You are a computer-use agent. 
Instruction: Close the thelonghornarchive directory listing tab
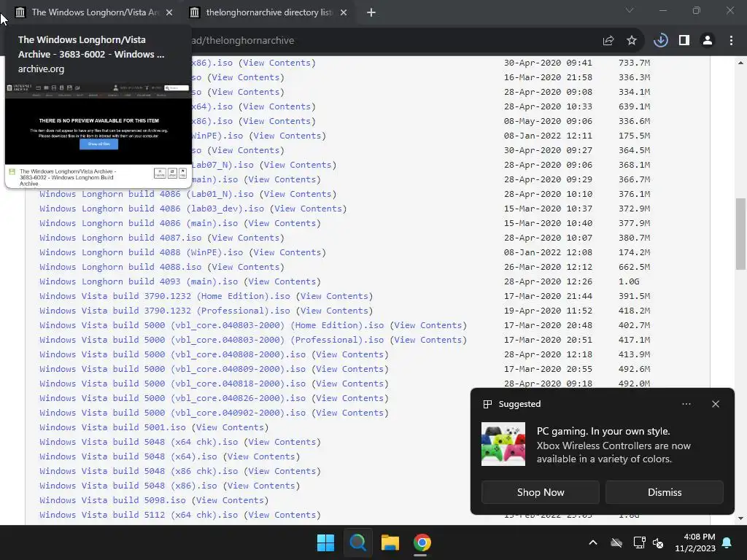[x=344, y=12]
